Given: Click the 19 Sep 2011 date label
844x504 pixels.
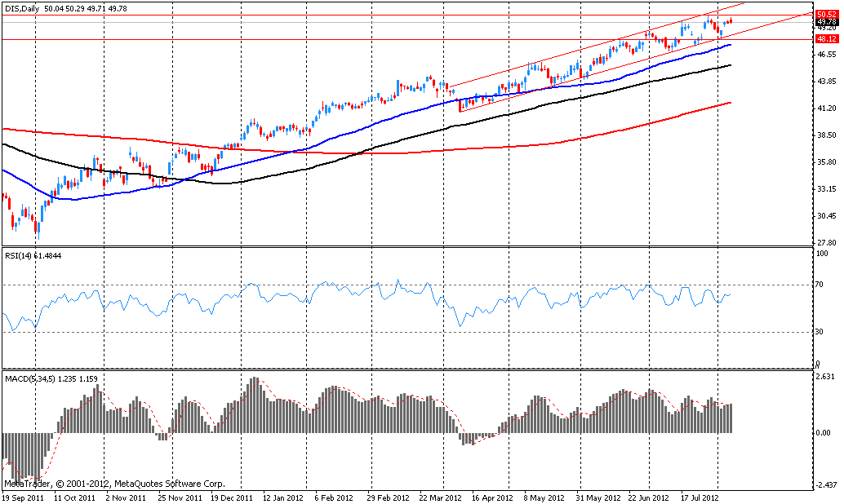Looking at the screenshot, I should (x=23, y=497).
